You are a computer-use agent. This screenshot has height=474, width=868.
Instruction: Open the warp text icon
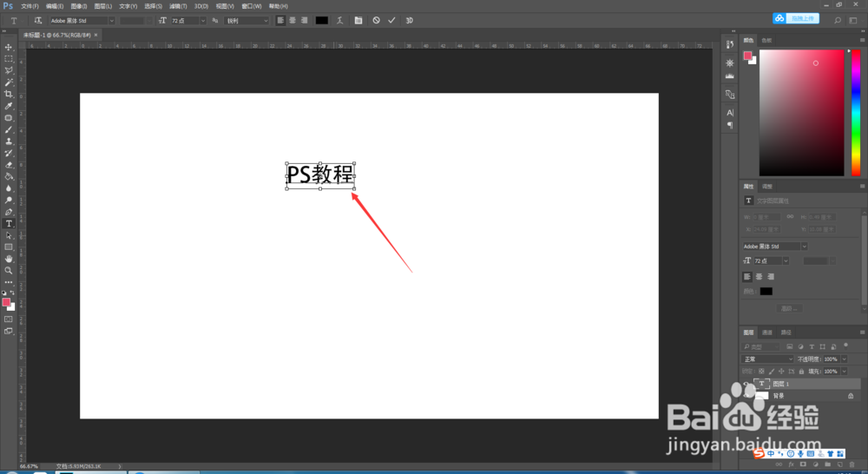(x=340, y=21)
